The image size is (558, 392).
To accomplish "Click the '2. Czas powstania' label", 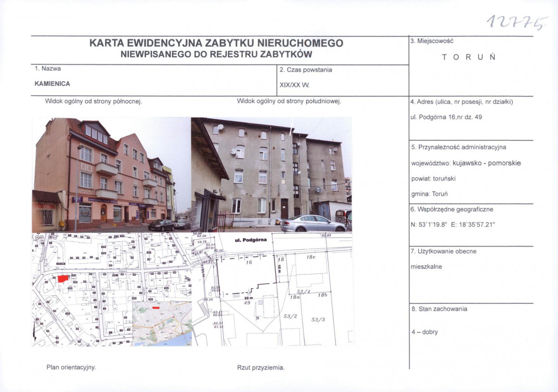I will 306,70.
